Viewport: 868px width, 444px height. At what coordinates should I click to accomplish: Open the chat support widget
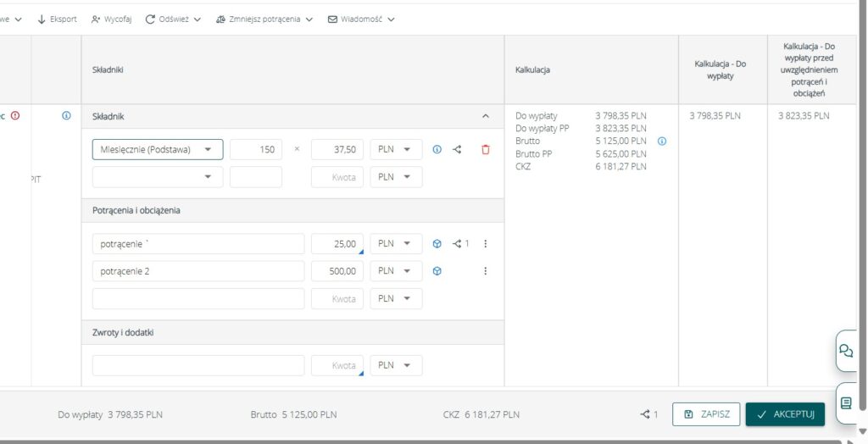845,351
